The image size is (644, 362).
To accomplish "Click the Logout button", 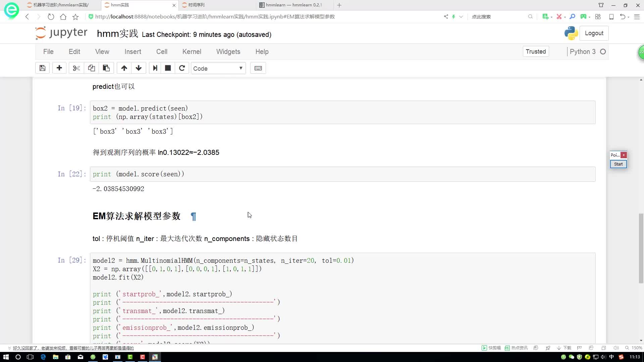I will point(594,33).
